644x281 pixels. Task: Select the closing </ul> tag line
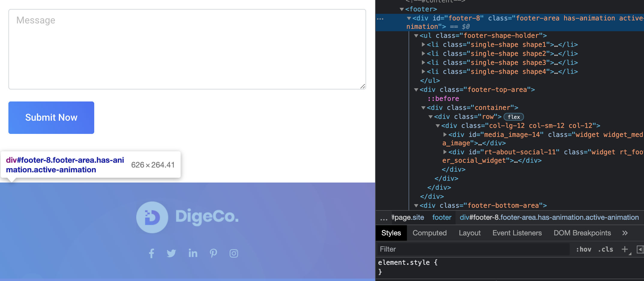pyautogui.click(x=430, y=81)
